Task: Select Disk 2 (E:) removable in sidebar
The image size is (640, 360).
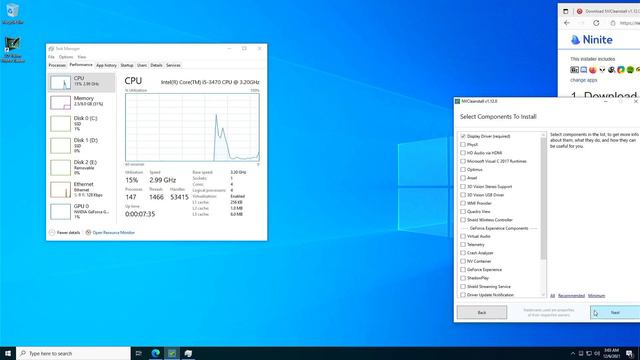Action: coord(81,168)
